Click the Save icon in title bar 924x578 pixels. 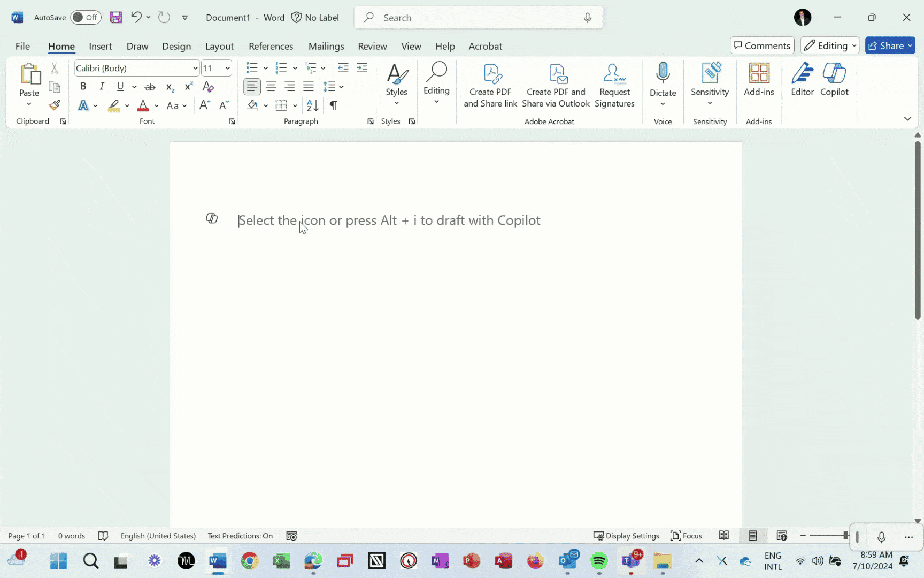116,17
